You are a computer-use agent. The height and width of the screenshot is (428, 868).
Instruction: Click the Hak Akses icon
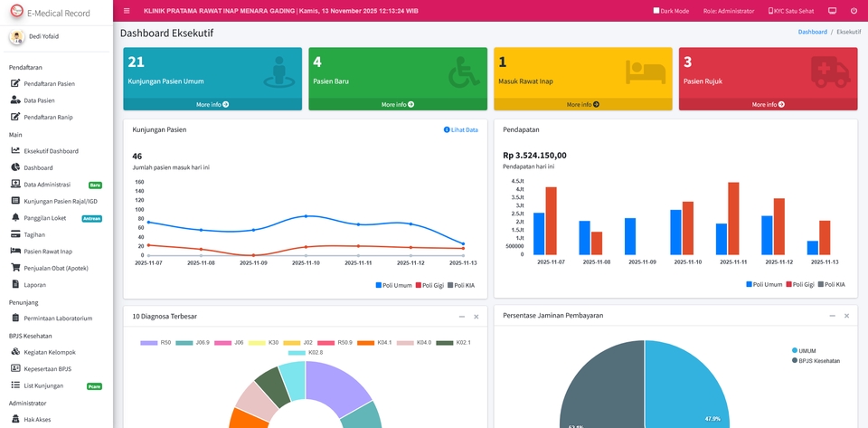tap(15, 419)
